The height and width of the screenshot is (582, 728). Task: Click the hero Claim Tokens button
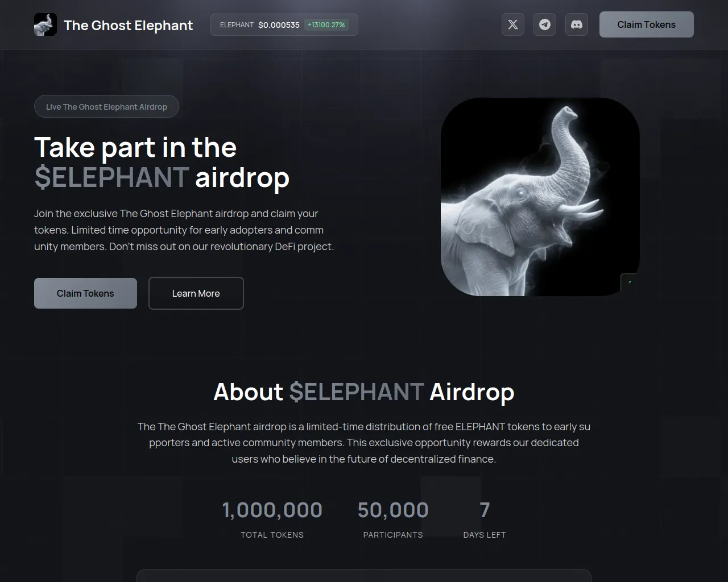coord(85,293)
